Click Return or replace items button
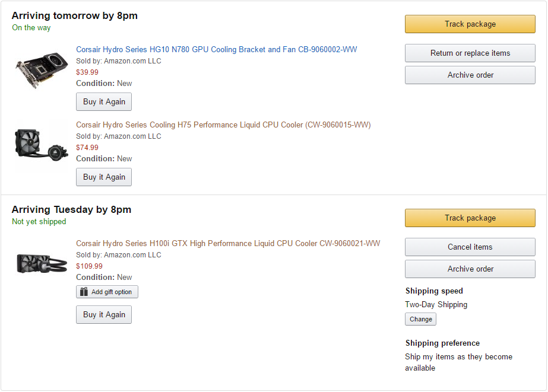The height and width of the screenshot is (392, 548). 470,53
